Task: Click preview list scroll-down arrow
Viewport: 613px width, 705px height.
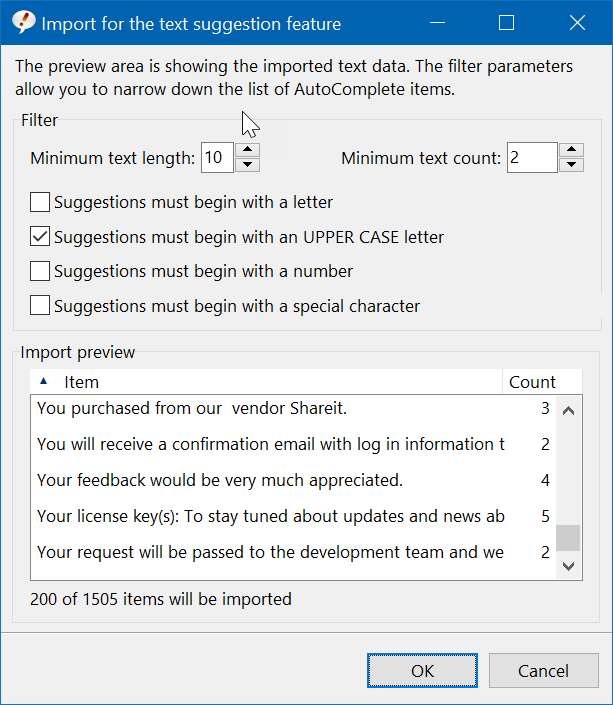Action: [x=568, y=566]
